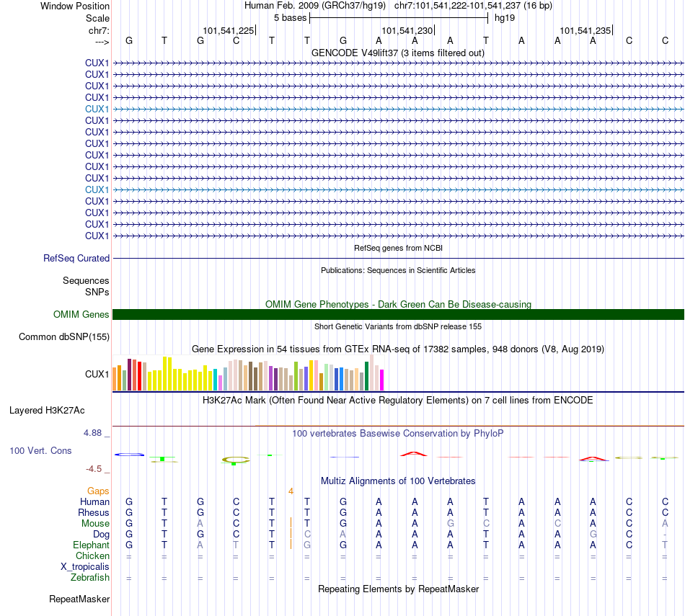Click the Chicken species row label
Image resolution: width=685 pixels, height=616 pixels.
tap(92, 555)
